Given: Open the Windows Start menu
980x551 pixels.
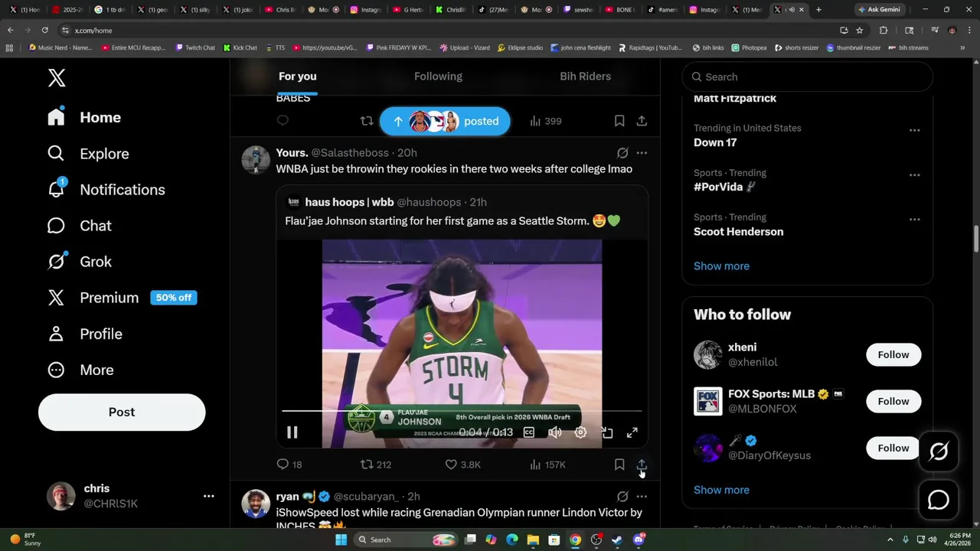Looking at the screenshot, I should tap(341, 540).
